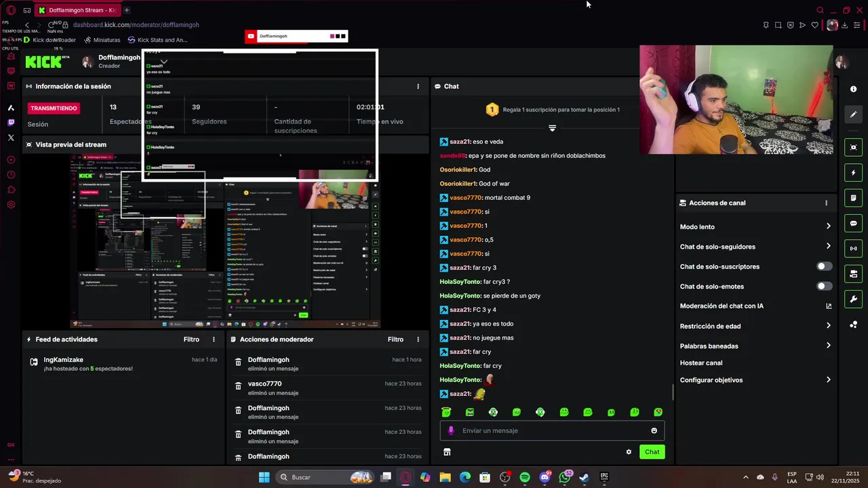Viewport: 868px width, 488px height.
Task: Click the chat panel scrollbar
Action: click(673, 392)
